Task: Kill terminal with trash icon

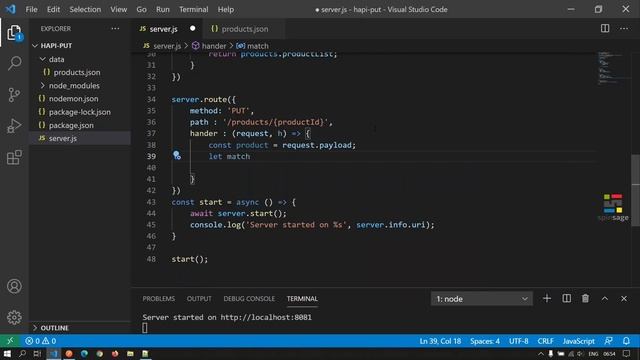Action: tap(585, 298)
